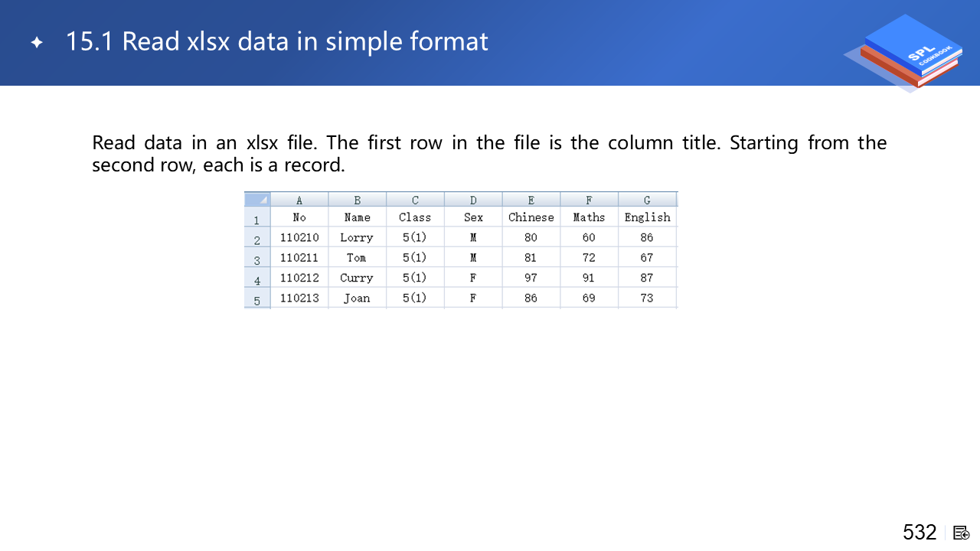
Task: Click the select-all corner of the spreadsheet
Action: pos(257,200)
